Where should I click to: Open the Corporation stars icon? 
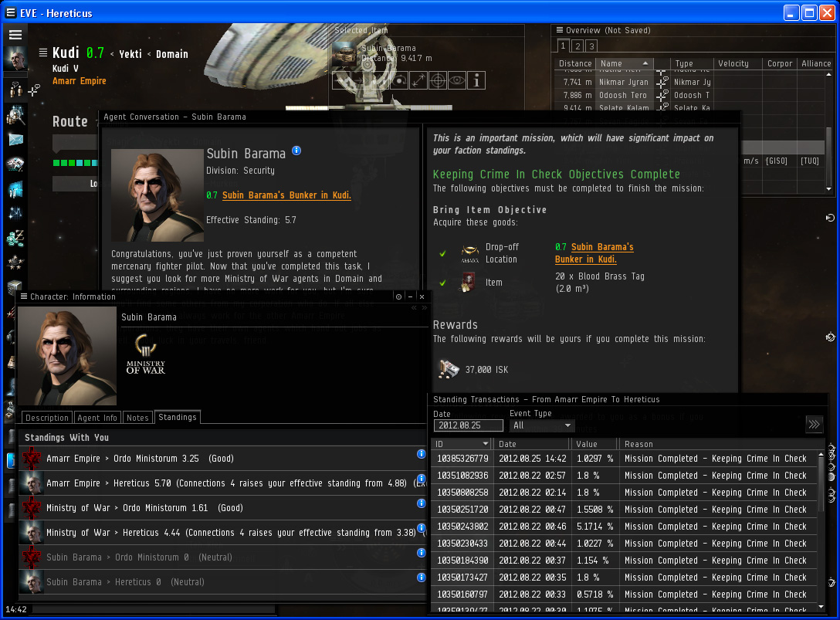(x=15, y=262)
